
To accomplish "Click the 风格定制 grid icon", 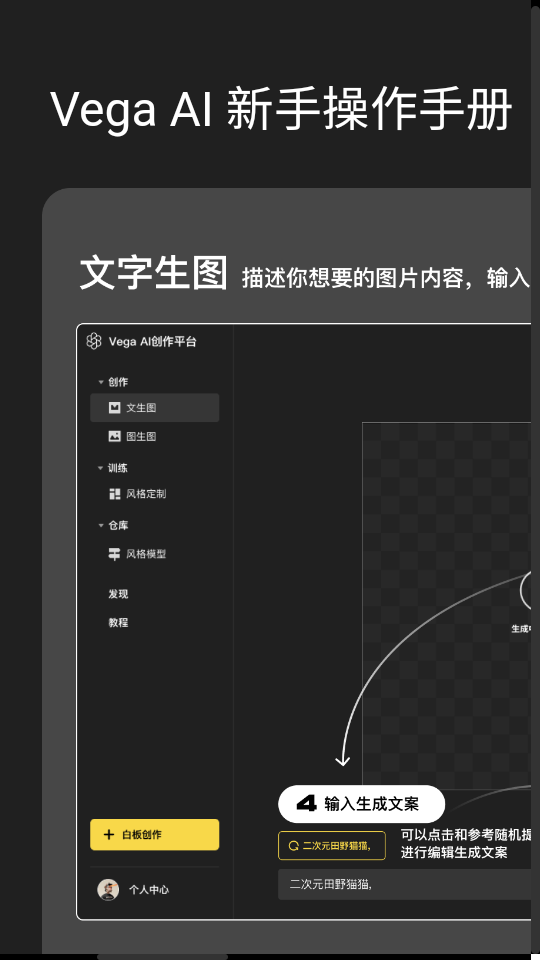I will tap(114, 494).
